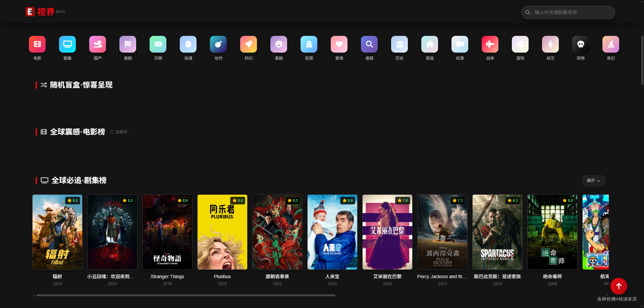The height and width of the screenshot is (308, 644).
Task: Open the 奇幻 category icon
Action: (x=611, y=44)
